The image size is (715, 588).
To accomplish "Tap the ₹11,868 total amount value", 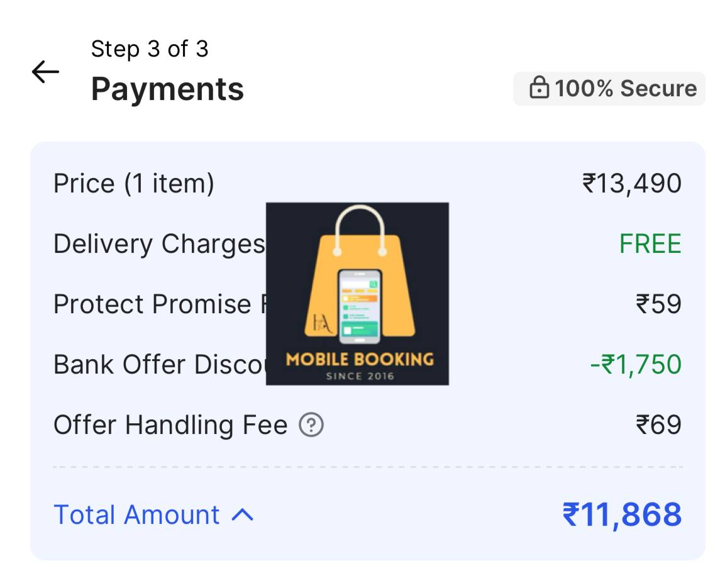I will (622, 514).
